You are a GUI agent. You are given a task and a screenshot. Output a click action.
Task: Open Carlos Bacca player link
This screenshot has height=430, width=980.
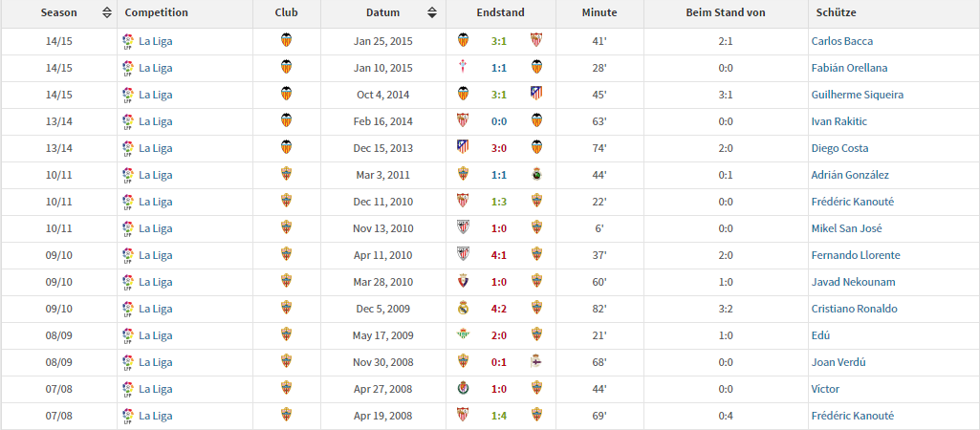tap(841, 41)
